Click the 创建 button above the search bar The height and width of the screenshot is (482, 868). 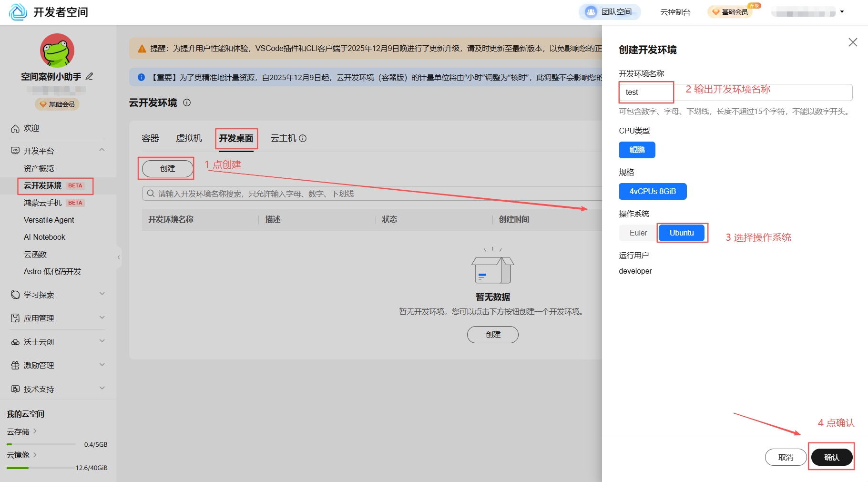tap(166, 168)
